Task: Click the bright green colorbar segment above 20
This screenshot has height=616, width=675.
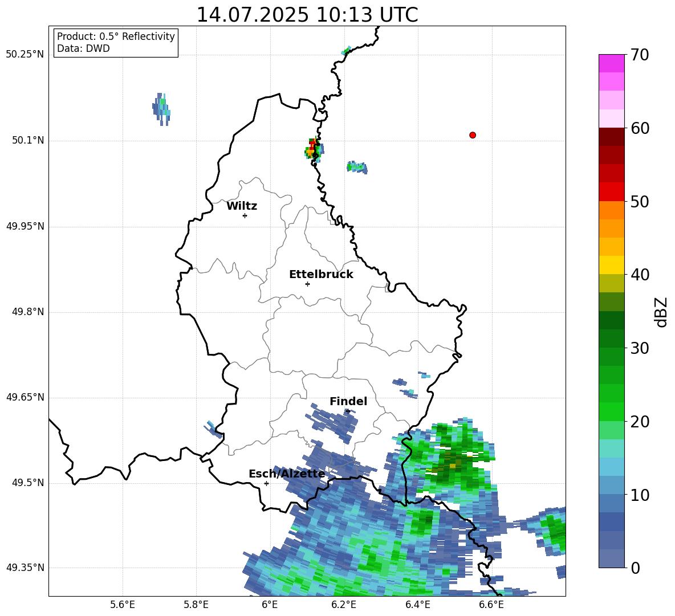Action: [x=611, y=412]
